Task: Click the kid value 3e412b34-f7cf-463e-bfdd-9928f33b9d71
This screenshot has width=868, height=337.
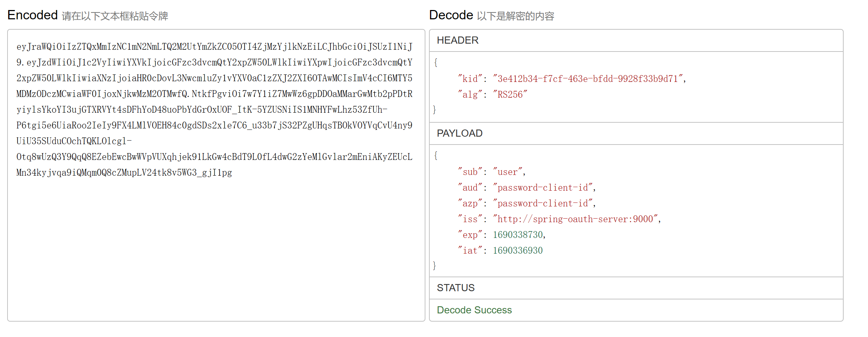Action: [588, 79]
